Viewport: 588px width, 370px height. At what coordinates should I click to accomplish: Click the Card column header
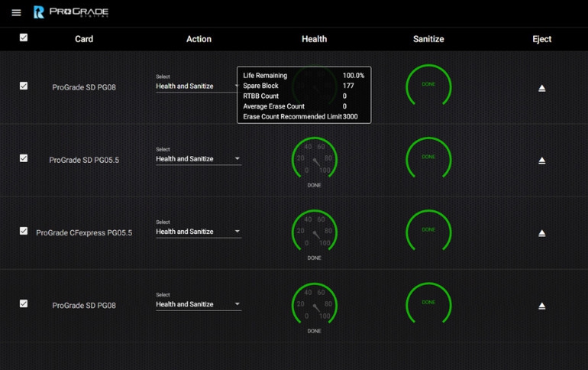(x=84, y=39)
